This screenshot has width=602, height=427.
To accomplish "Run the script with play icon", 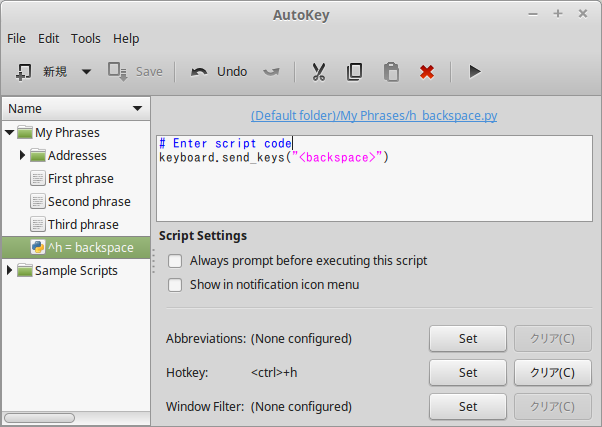I will 475,72.
